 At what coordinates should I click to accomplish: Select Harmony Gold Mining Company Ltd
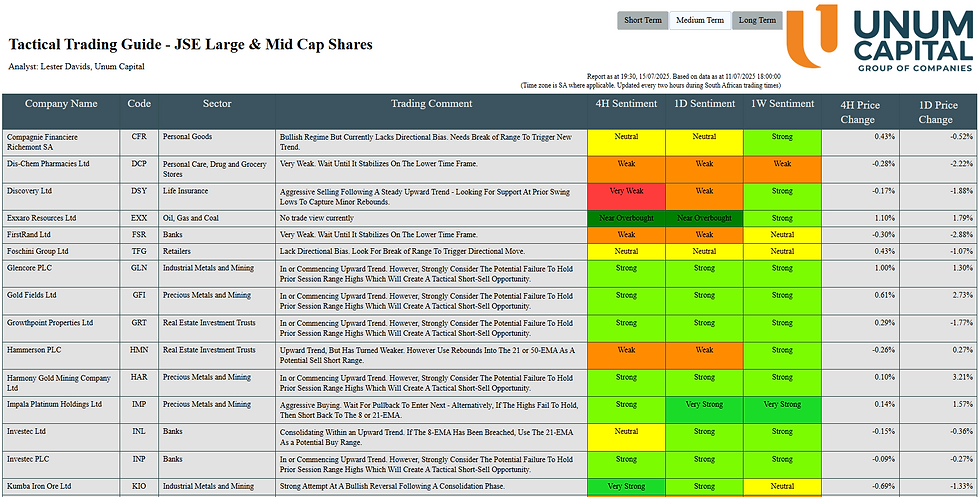(x=59, y=383)
